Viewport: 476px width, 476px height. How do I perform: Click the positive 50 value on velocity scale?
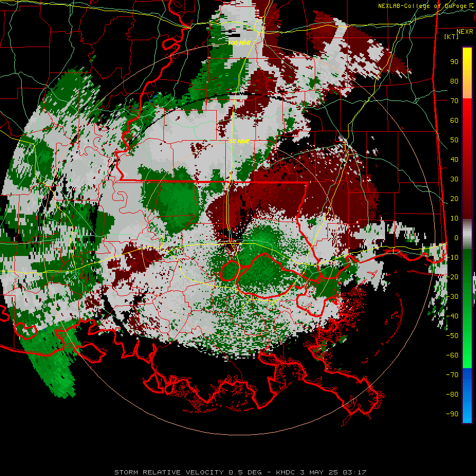pyautogui.click(x=454, y=140)
